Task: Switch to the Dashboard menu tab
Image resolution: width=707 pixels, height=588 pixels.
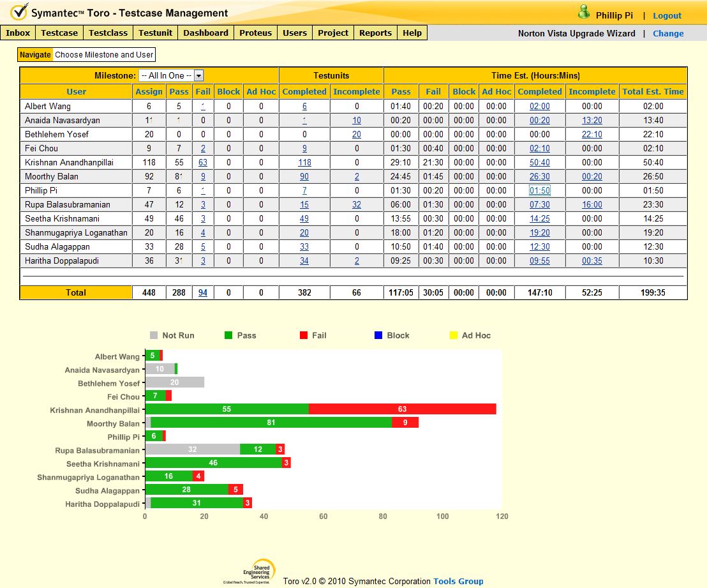Action: 205,33
